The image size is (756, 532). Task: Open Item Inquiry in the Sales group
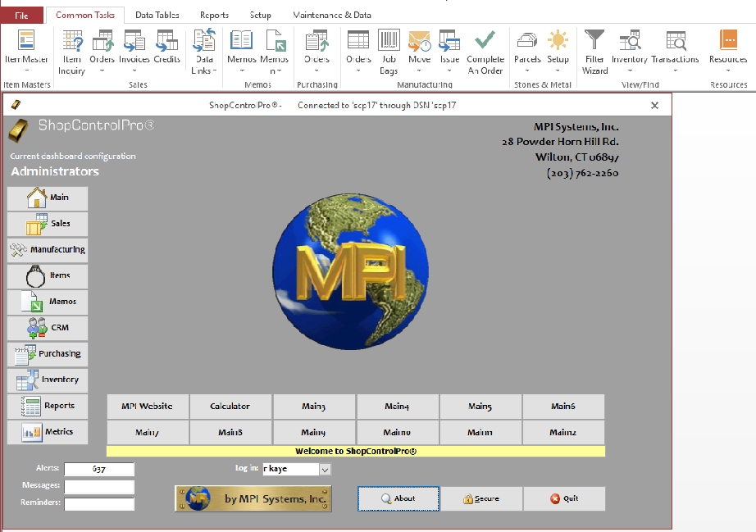[72, 50]
